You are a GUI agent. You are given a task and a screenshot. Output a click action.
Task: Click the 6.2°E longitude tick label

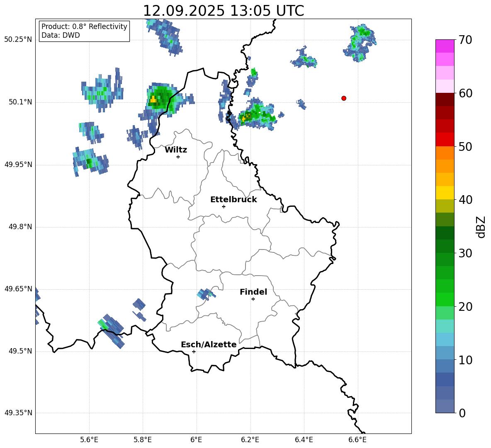point(250,440)
